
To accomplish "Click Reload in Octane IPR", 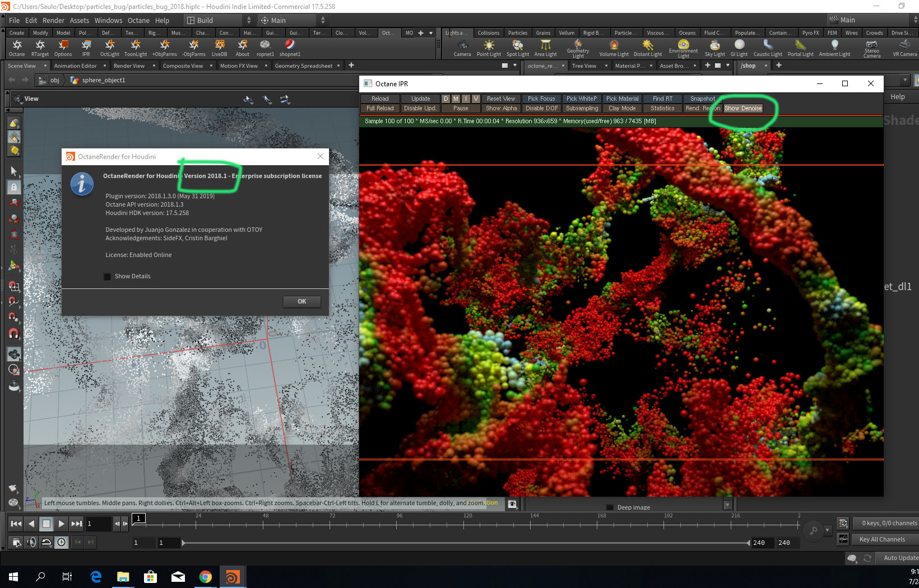I will (x=380, y=99).
